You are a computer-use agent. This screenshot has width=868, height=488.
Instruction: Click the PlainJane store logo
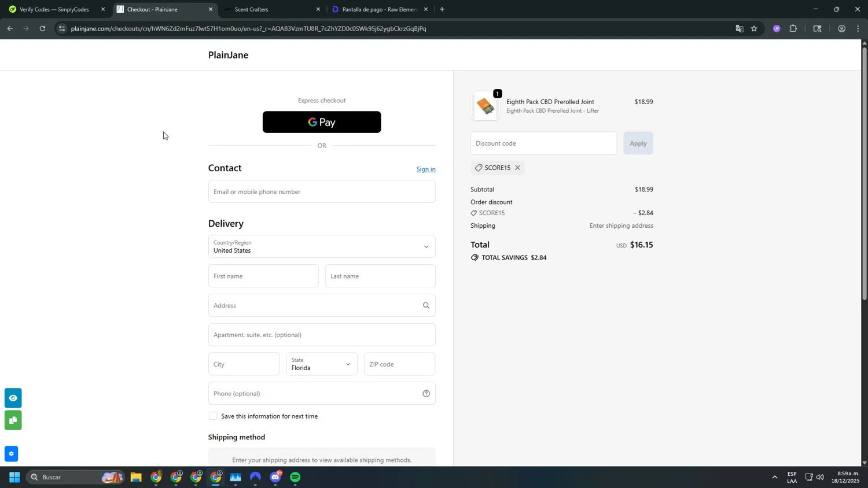pyautogui.click(x=228, y=55)
